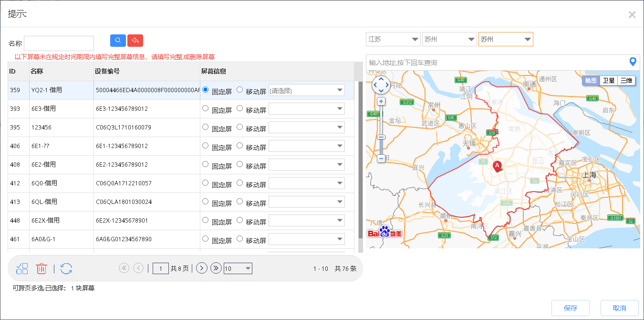Screen dimensions: 644x320
Task: Open the orange-bordered 苏州 district dropdown
Action: pyautogui.click(x=506, y=39)
